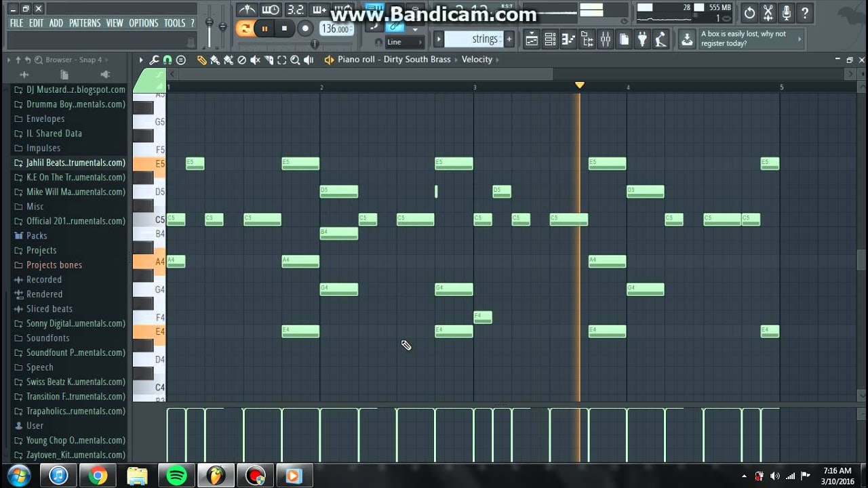Click the browser search magnifier icon

point(38,60)
